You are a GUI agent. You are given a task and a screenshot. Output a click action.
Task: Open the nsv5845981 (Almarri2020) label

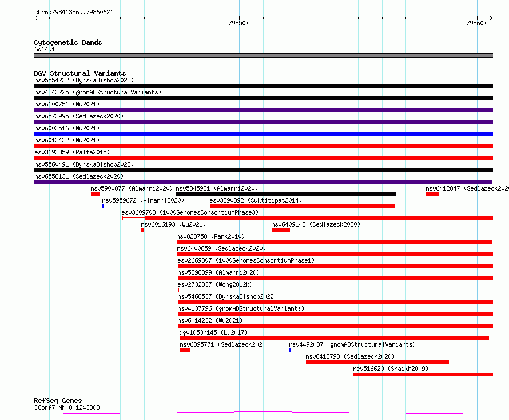(x=217, y=188)
